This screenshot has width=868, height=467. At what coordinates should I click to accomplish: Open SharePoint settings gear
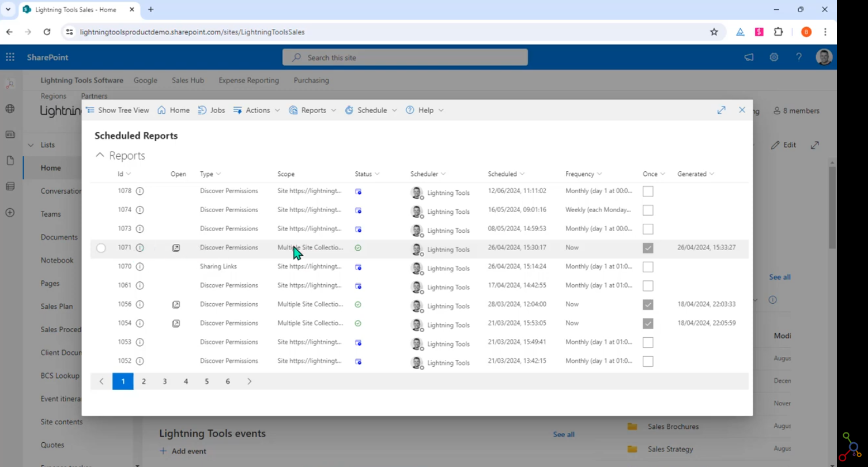pyautogui.click(x=774, y=57)
